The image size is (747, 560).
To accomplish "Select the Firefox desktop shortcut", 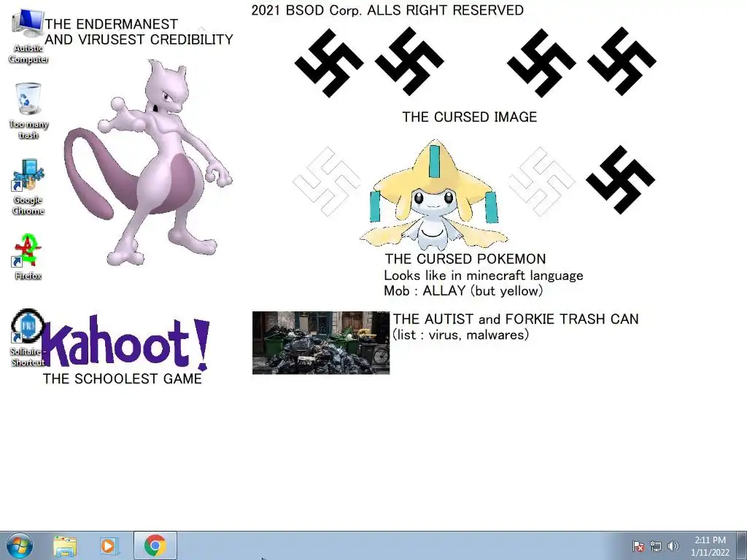I will [x=28, y=257].
